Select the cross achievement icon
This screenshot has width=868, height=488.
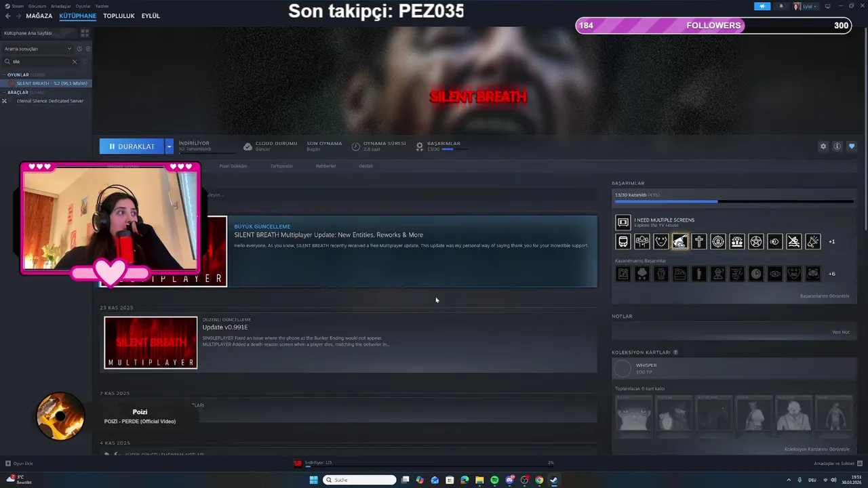[698, 241]
